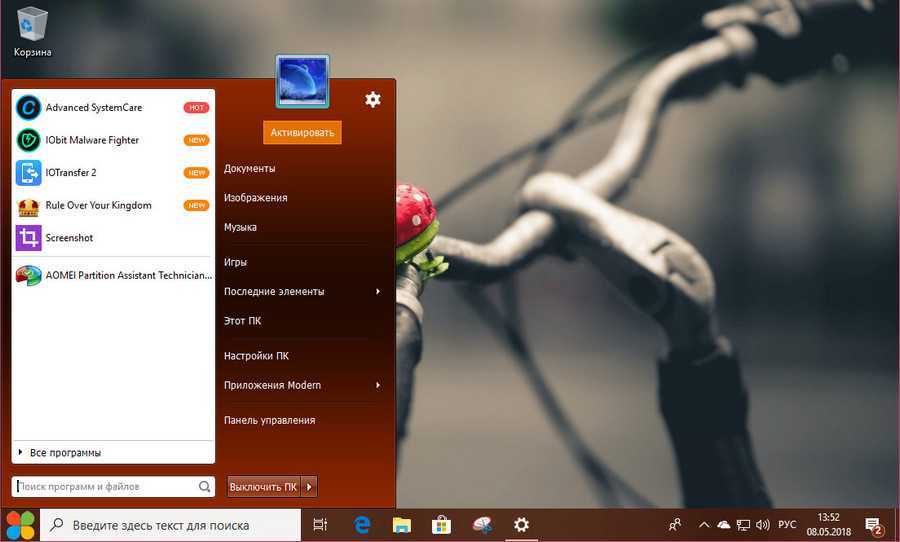The height and width of the screenshot is (542, 900).
Task: Open Панель управления menu item
Action: (269, 420)
